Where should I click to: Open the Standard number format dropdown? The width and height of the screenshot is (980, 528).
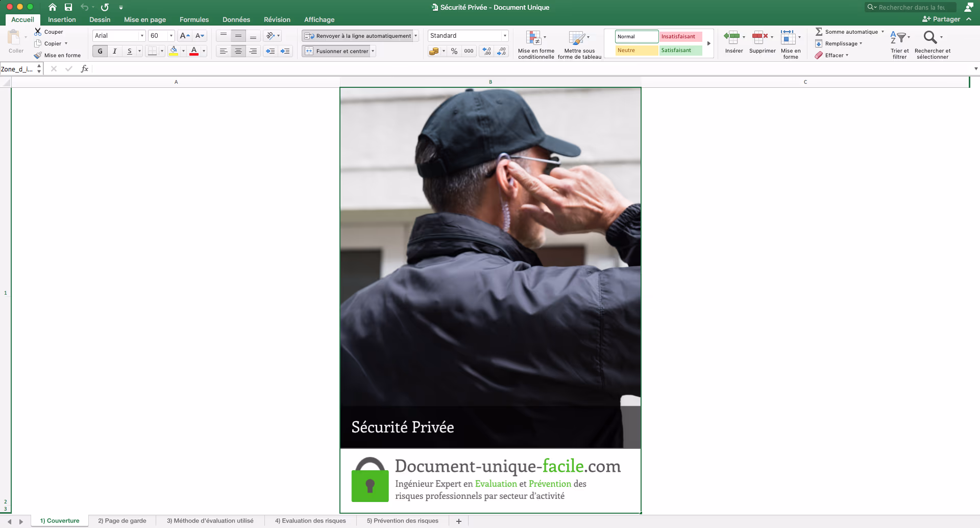[x=505, y=36]
